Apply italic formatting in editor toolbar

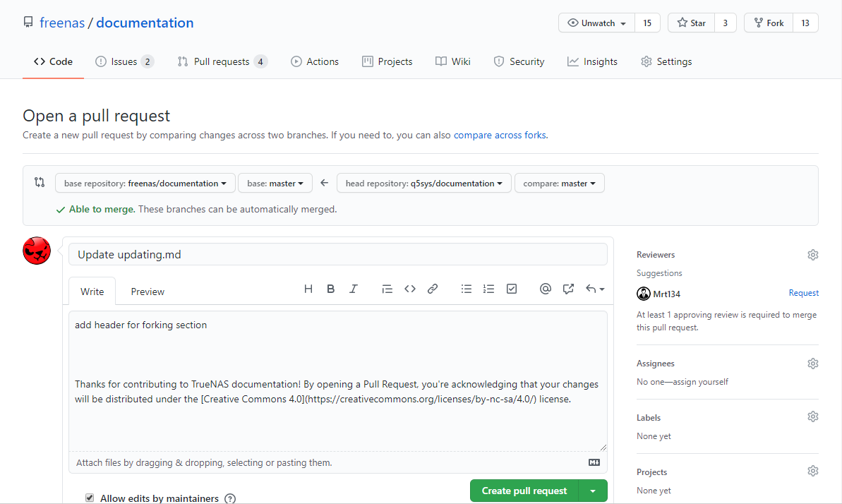pos(354,289)
